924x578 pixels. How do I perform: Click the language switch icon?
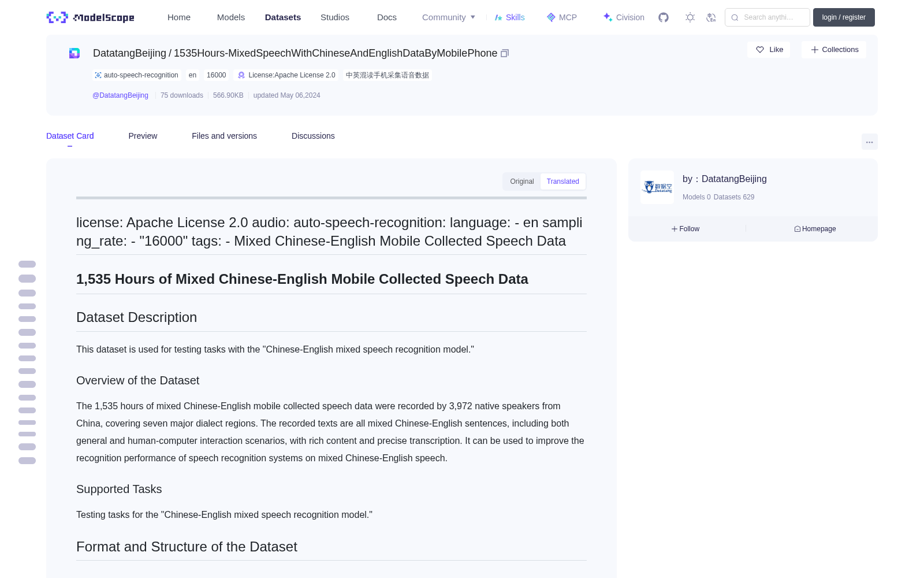pyautogui.click(x=711, y=17)
